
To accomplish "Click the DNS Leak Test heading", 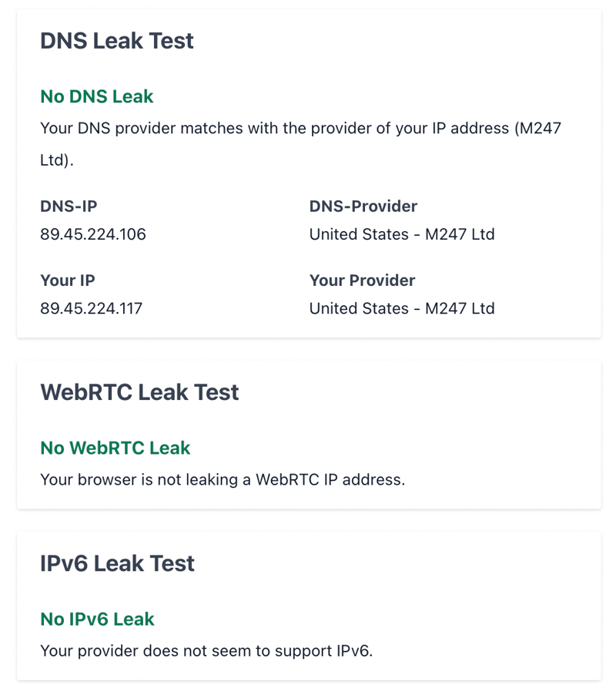I will pos(117,41).
